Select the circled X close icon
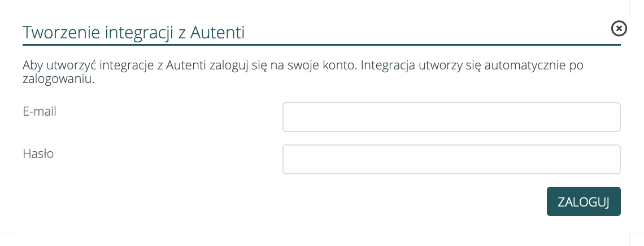This screenshot has width=644, height=246. pos(619,28)
